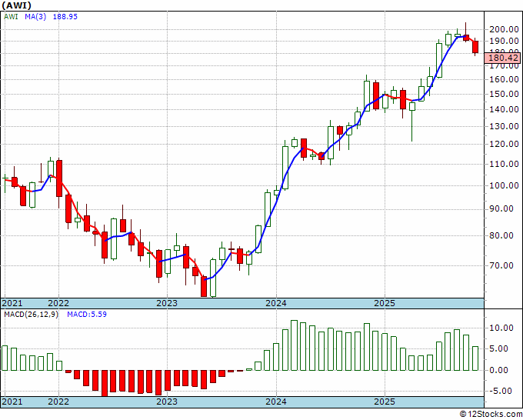Click the 200.00 price axis label
The image size is (523, 420).
click(x=504, y=29)
